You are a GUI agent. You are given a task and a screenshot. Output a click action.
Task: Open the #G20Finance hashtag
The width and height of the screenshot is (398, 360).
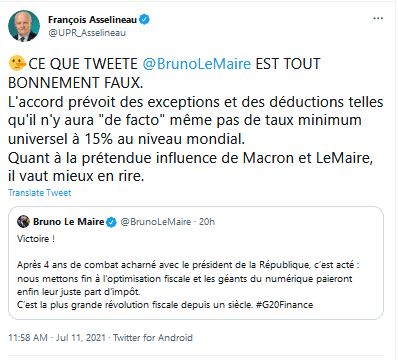click(x=285, y=305)
